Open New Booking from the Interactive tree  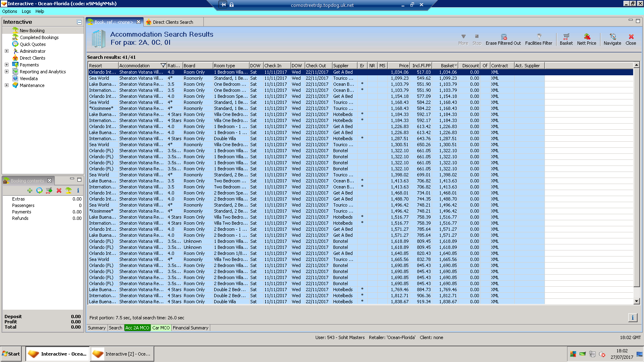32,31
